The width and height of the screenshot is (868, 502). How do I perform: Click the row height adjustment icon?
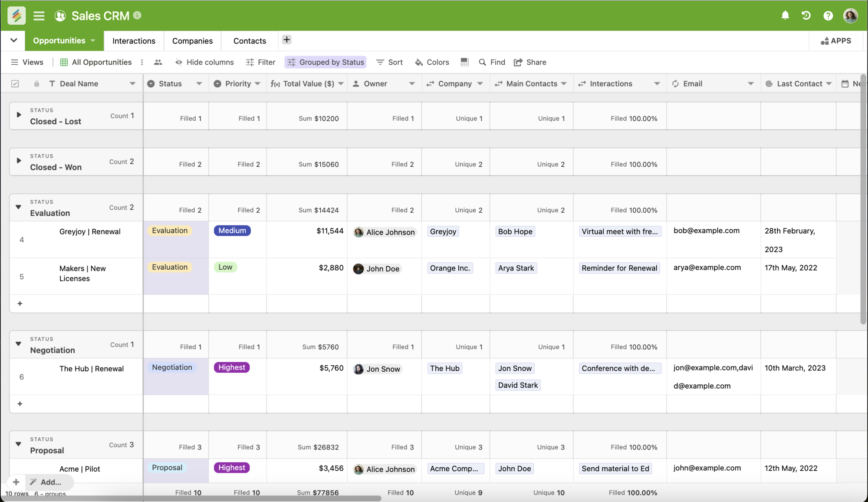pyautogui.click(x=464, y=62)
